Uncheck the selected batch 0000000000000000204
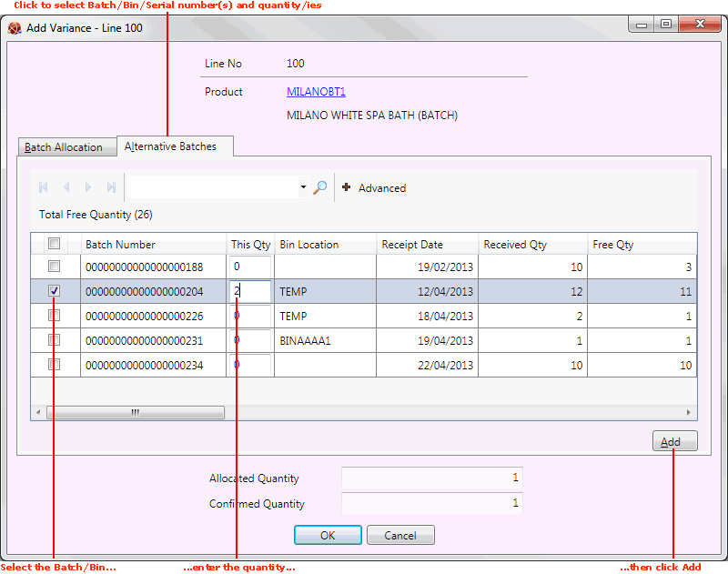Viewport: 728px width, 574px height. (55, 289)
